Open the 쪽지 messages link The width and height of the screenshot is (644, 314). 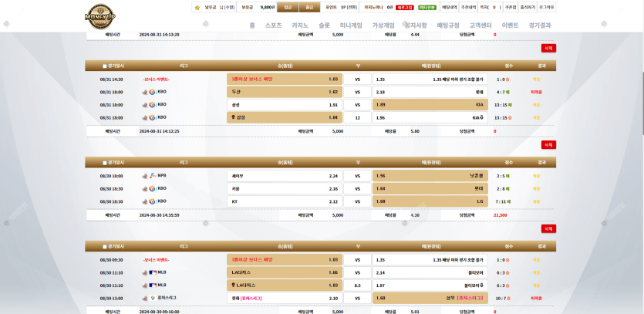coord(491,8)
